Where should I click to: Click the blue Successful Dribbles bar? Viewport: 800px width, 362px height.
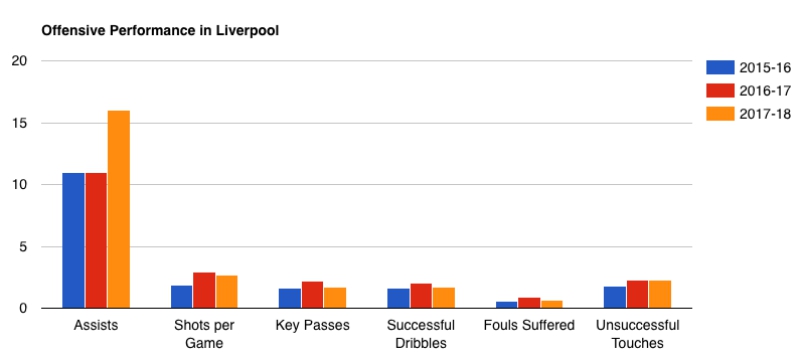point(398,299)
